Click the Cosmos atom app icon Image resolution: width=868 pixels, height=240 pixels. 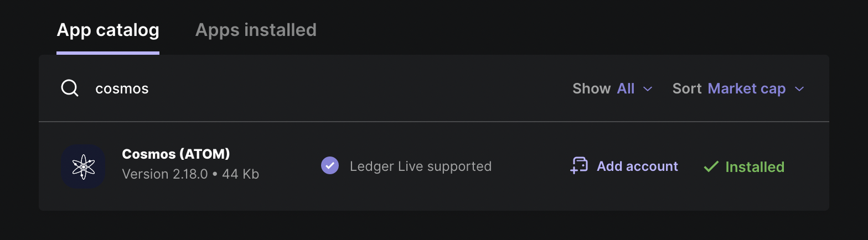[83, 166]
